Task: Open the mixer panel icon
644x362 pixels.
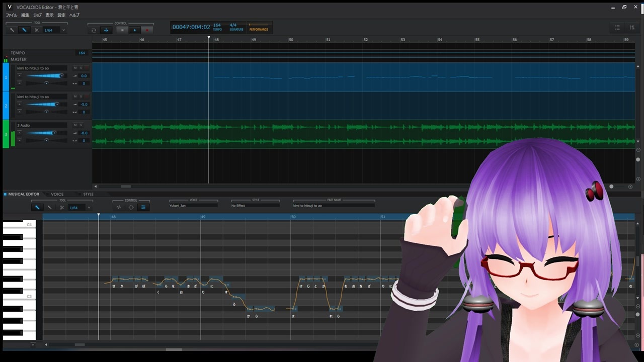Action: [x=632, y=28]
